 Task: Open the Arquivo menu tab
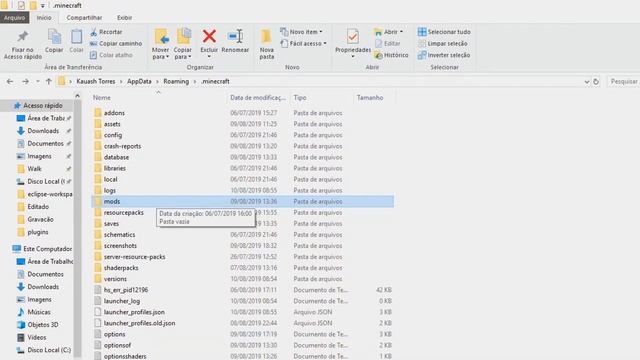coord(14,18)
